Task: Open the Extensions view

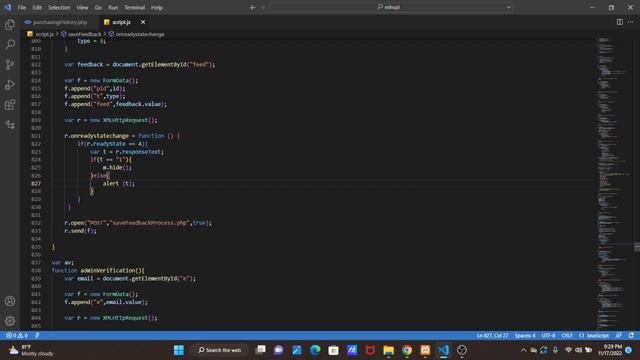Action: point(10,104)
